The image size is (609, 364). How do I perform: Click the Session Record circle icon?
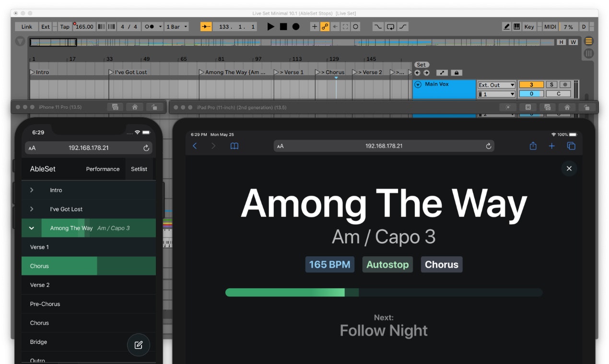point(355,27)
